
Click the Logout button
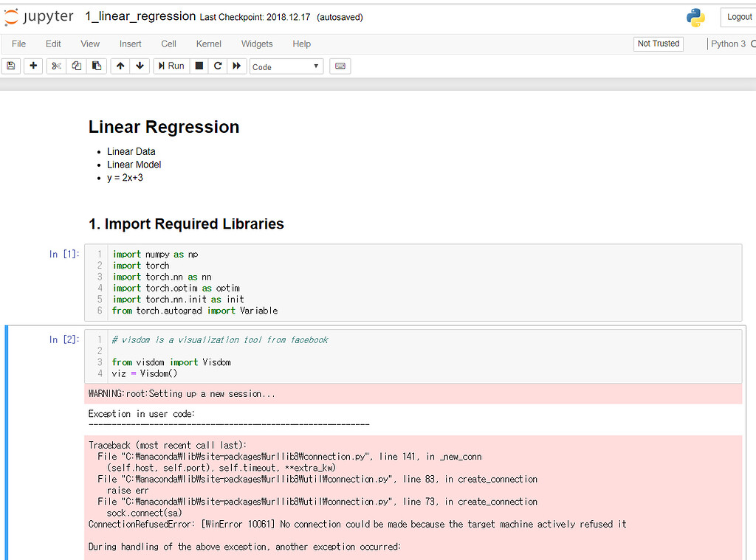pos(738,16)
